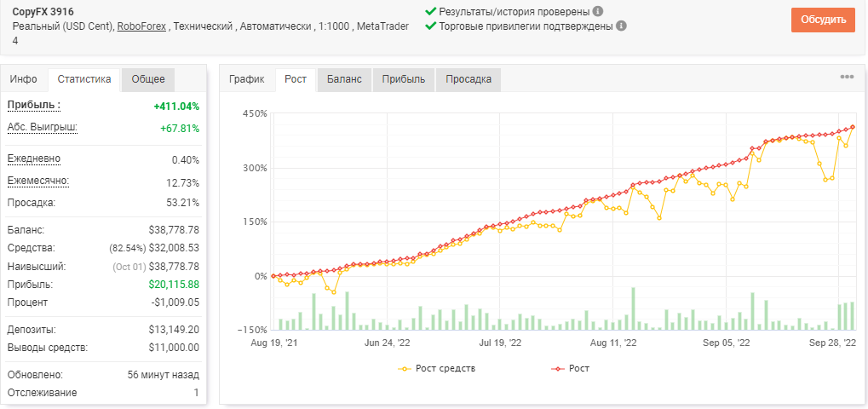Open the Баланс chart tab
868x409 pixels.
tap(344, 79)
